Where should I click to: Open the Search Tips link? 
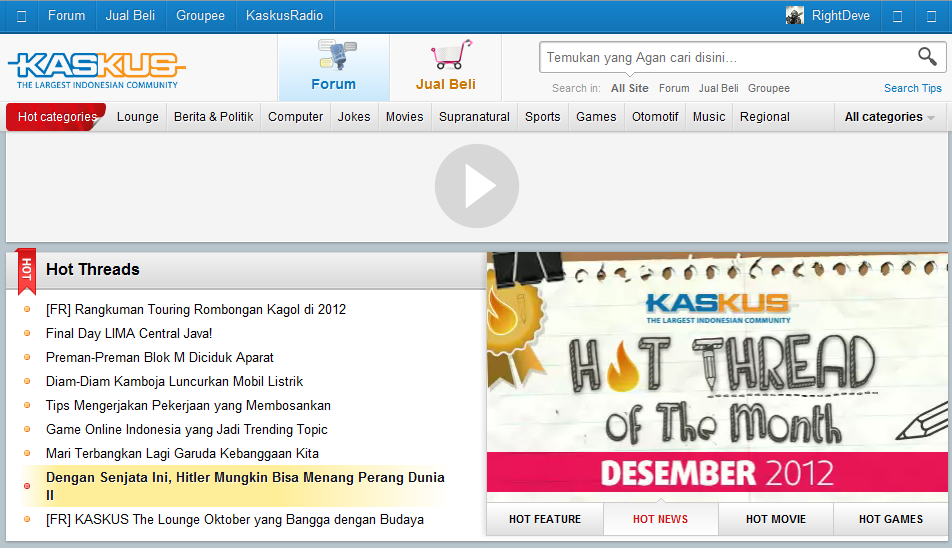click(x=913, y=88)
